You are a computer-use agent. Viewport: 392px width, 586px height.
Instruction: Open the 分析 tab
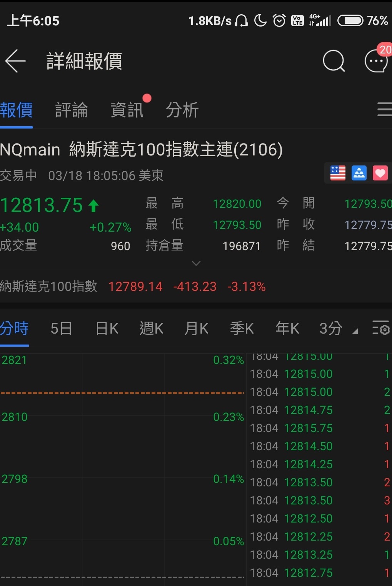182,110
